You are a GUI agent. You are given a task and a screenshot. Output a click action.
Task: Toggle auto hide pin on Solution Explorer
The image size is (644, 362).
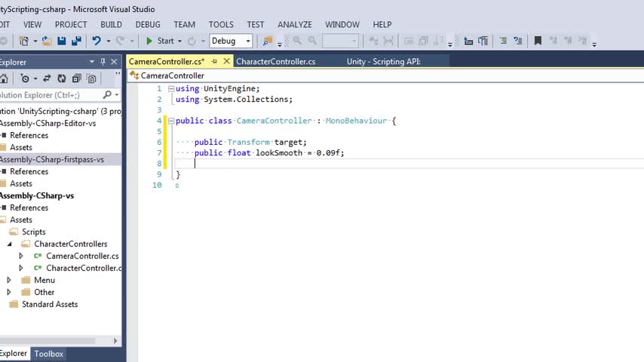(x=103, y=62)
